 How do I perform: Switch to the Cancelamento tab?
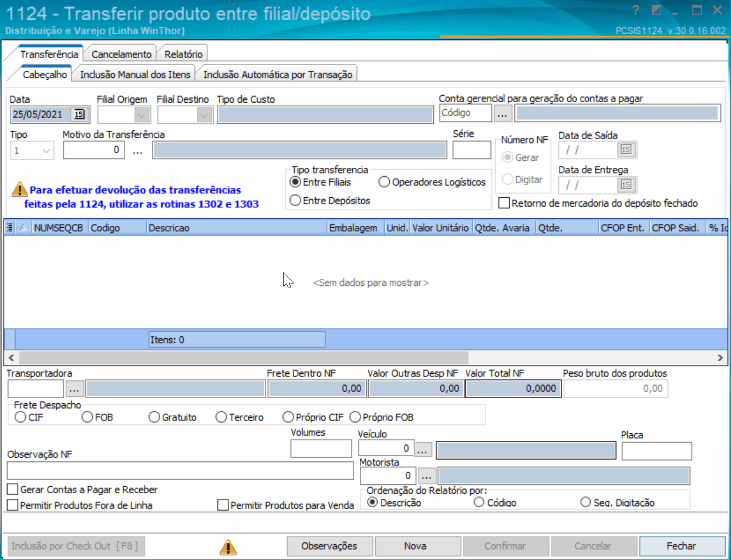pos(122,54)
